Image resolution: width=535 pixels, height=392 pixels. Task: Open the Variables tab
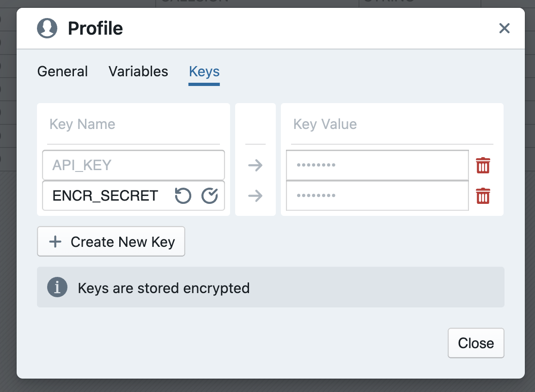138,72
